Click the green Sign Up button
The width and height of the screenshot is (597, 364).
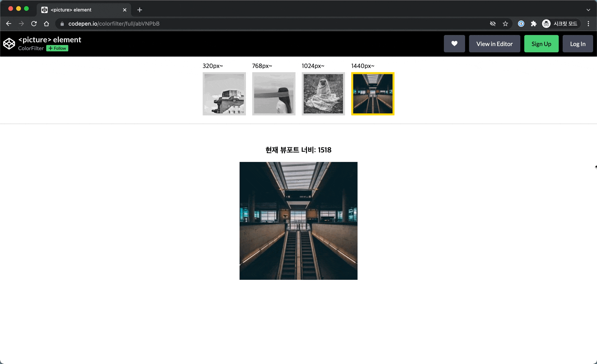coord(541,44)
